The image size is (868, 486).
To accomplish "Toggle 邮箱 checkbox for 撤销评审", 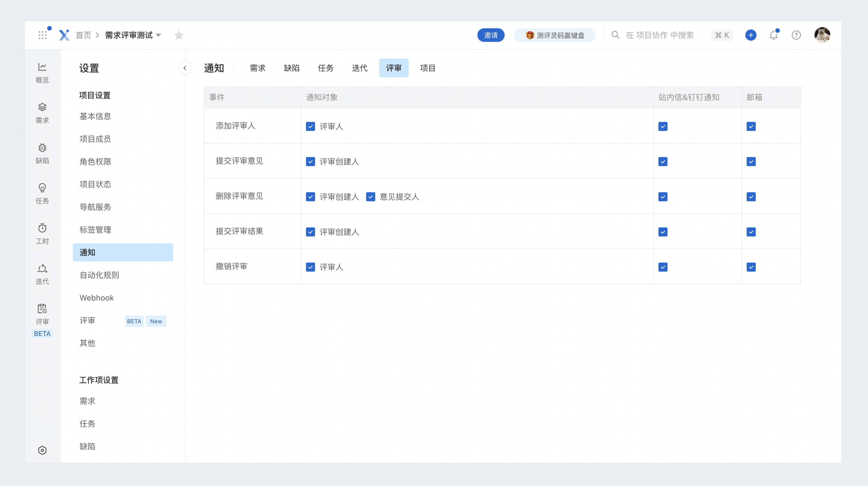I will click(751, 267).
